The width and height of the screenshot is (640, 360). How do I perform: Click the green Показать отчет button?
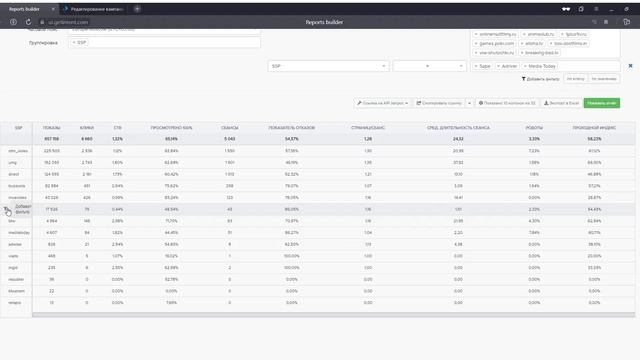[x=602, y=103]
